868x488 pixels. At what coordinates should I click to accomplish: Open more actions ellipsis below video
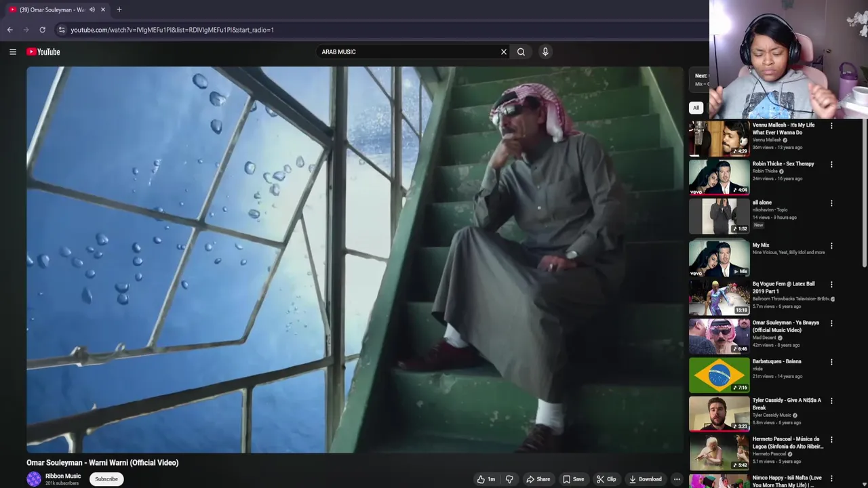coord(677,479)
